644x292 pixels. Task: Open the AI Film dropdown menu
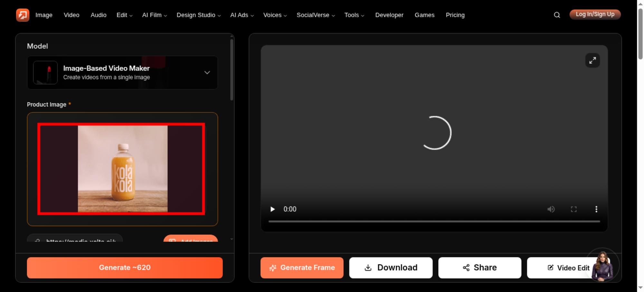pyautogui.click(x=155, y=15)
